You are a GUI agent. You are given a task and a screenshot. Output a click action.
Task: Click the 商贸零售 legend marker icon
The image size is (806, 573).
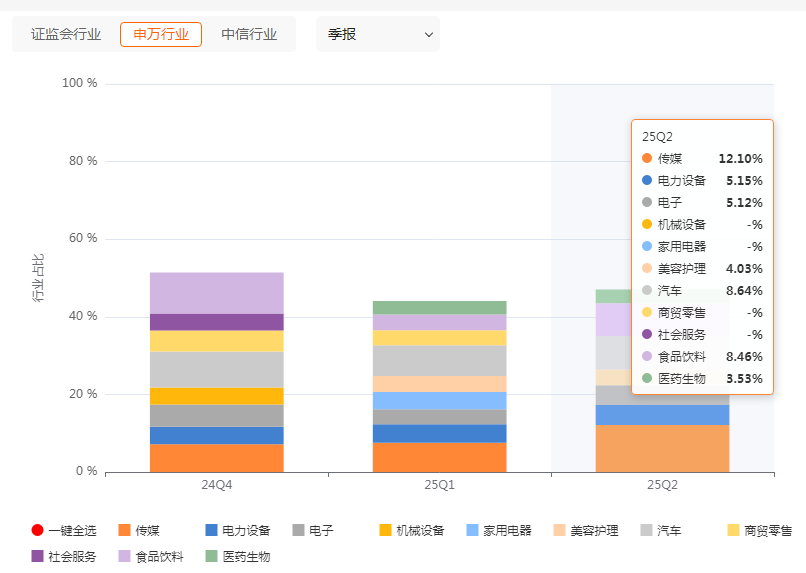(734, 531)
